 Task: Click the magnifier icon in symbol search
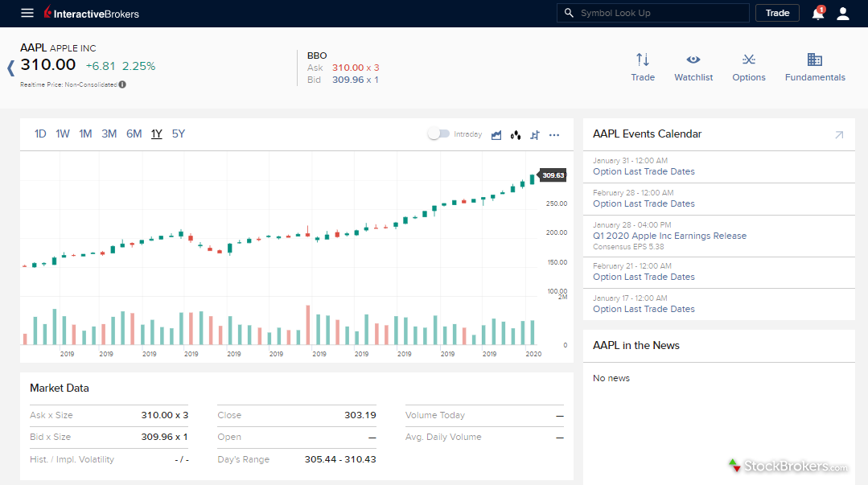(569, 13)
